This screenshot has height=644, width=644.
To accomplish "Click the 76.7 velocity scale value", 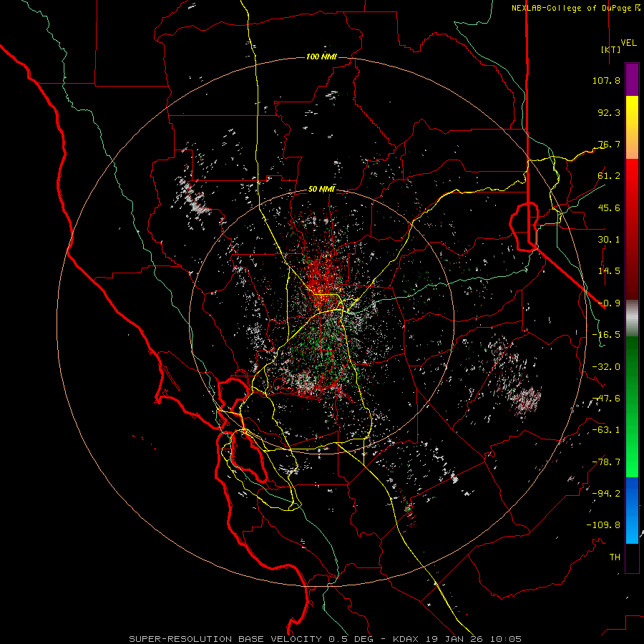I will (x=609, y=144).
